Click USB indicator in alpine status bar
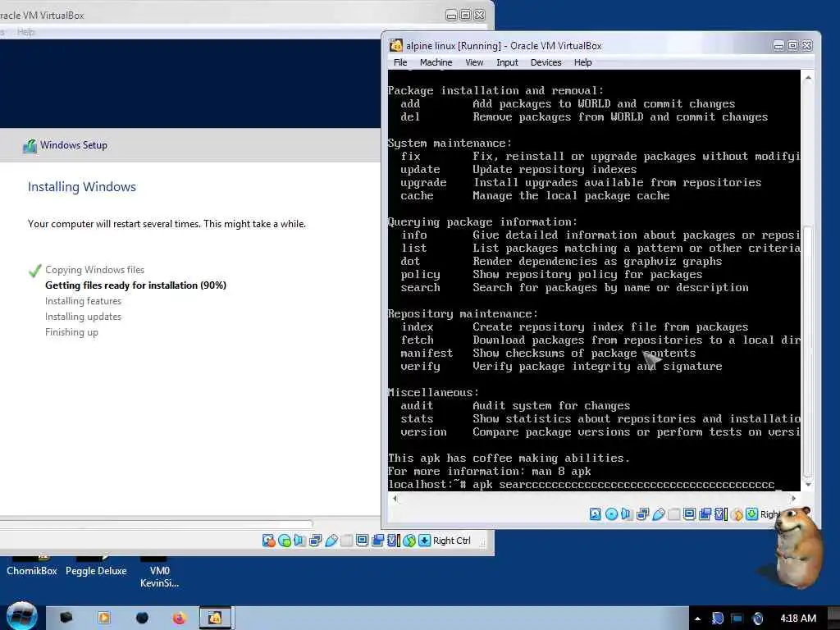 pos(659,514)
